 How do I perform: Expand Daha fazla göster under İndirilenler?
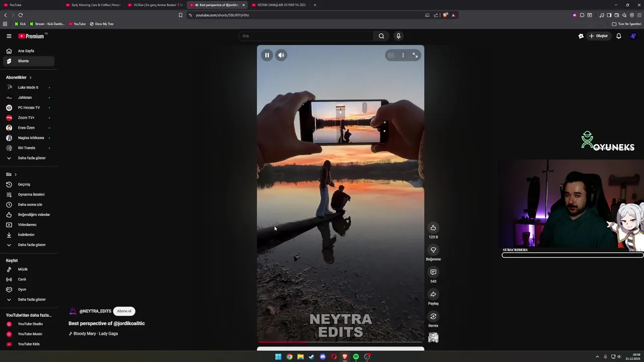(29, 245)
